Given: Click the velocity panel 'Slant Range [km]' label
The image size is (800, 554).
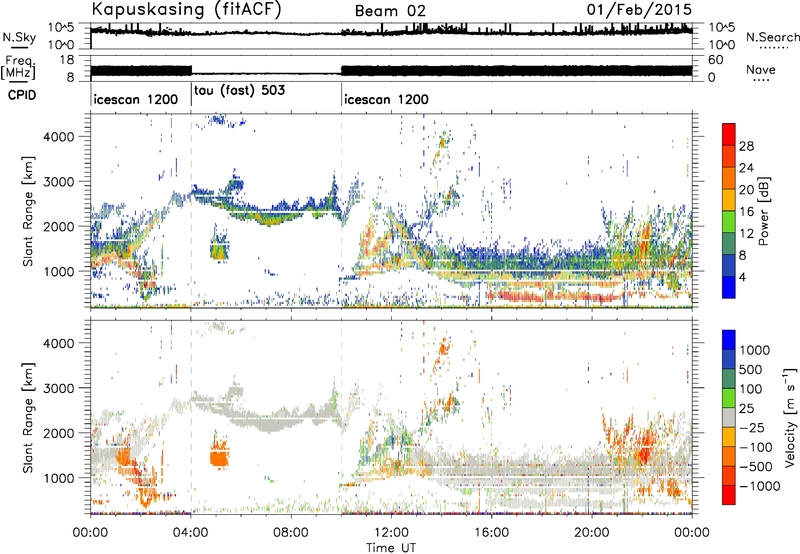Looking at the screenshot, I should pyautogui.click(x=28, y=418).
